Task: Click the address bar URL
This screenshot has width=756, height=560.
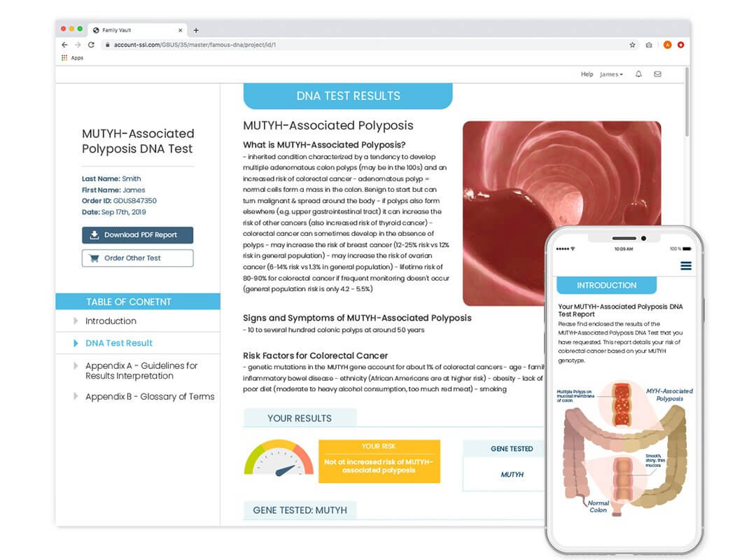Action: pyautogui.click(x=195, y=44)
